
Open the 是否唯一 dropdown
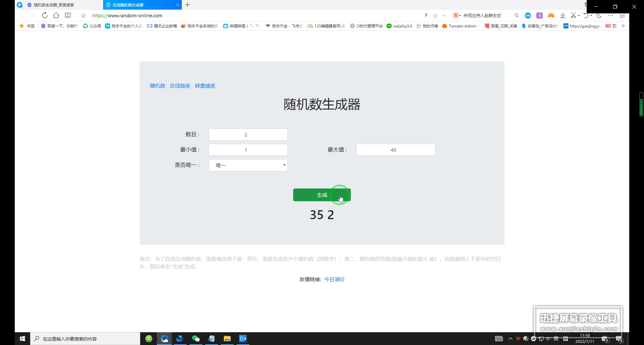coord(248,165)
